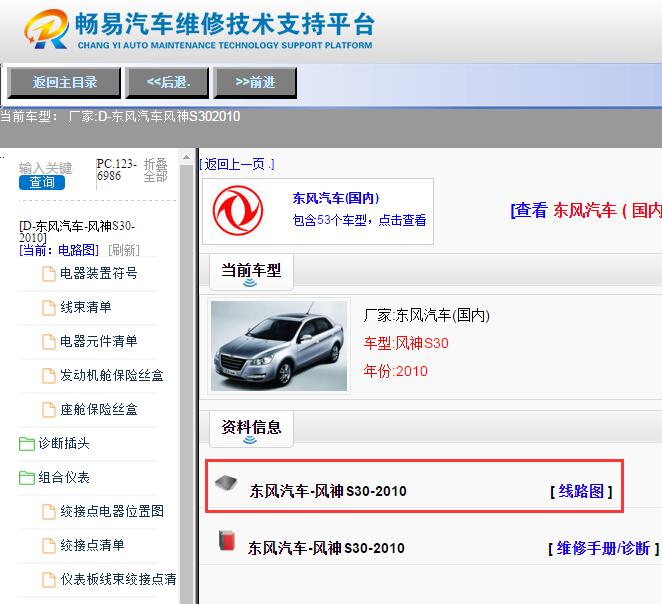Select the 电器元件清单 tree item text
The height and width of the screenshot is (604, 662).
[99, 341]
